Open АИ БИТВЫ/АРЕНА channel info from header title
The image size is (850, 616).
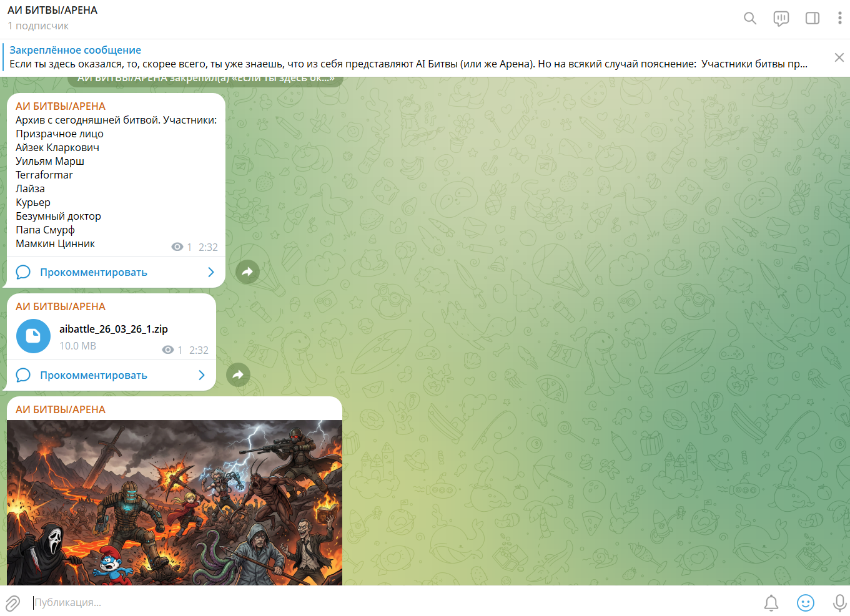click(52, 10)
